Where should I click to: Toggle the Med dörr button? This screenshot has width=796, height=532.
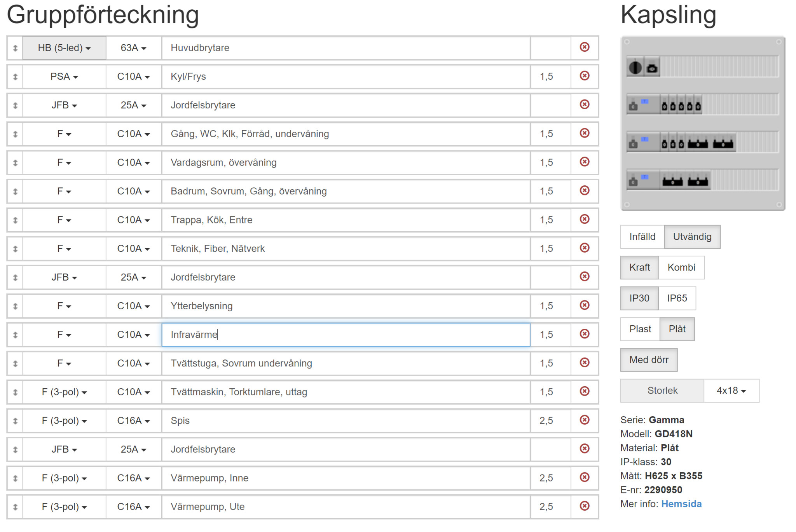(x=649, y=360)
